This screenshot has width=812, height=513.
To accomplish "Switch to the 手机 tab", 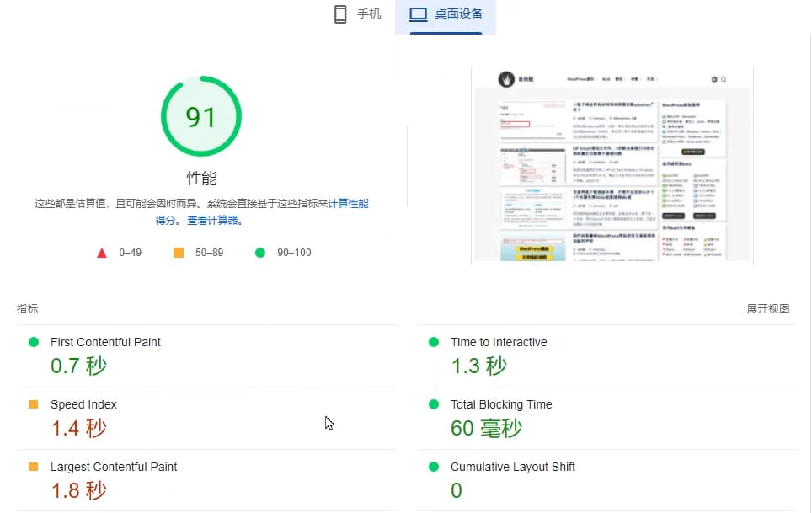I will [361, 13].
